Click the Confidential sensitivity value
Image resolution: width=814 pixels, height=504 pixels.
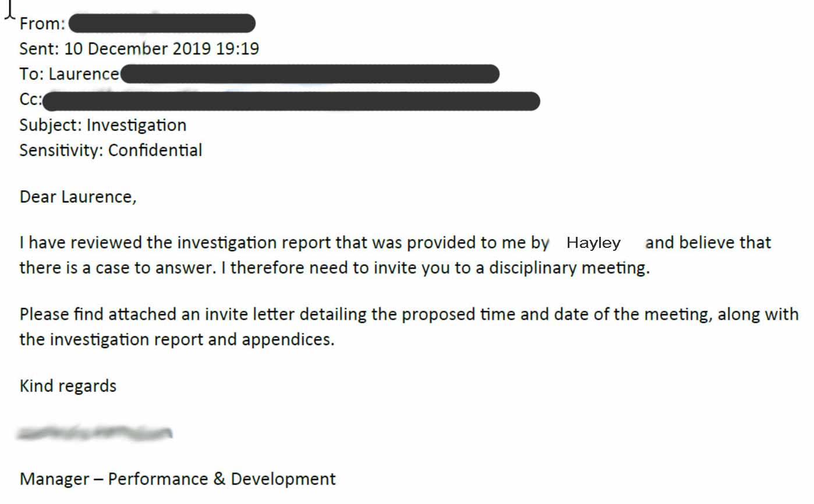tap(155, 150)
